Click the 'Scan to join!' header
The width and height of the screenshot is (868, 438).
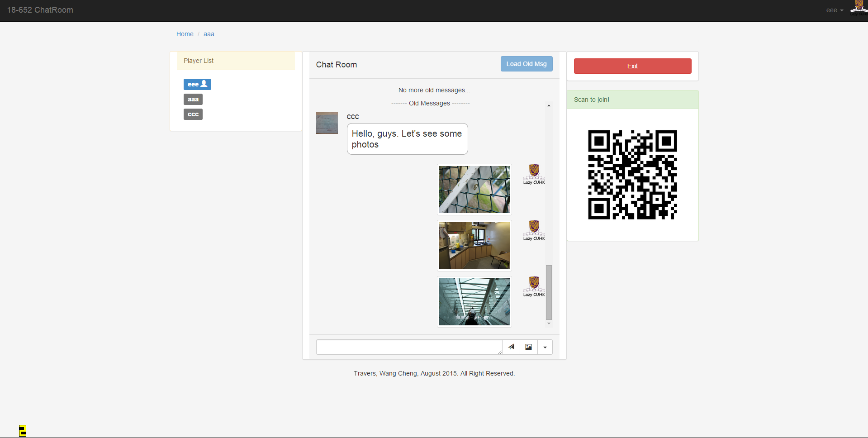click(632, 100)
